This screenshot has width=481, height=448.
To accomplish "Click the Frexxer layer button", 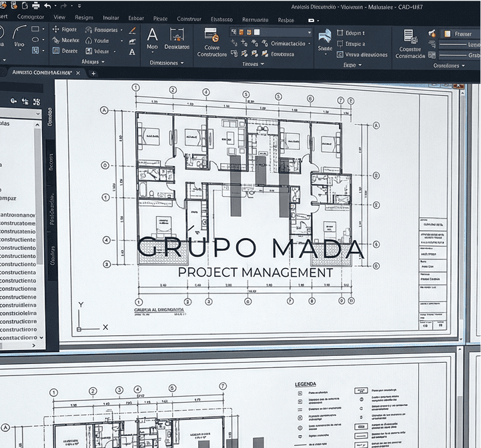I will 459,34.
